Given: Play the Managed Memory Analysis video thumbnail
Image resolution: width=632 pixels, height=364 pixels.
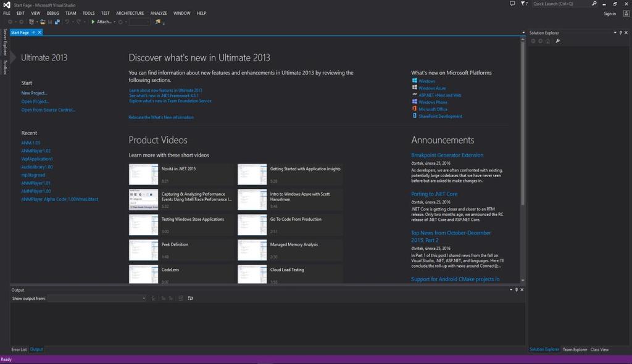Looking at the screenshot, I should pos(252,250).
